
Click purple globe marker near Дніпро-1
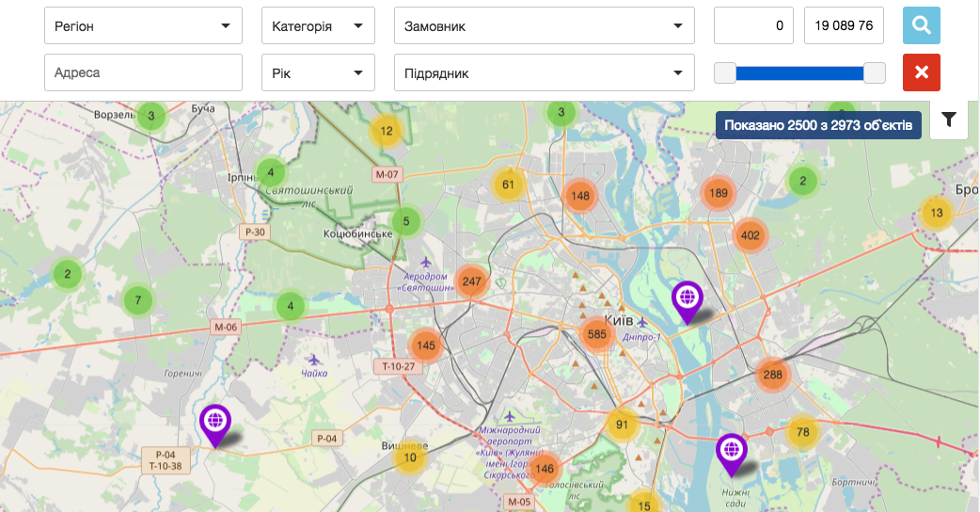tap(688, 299)
